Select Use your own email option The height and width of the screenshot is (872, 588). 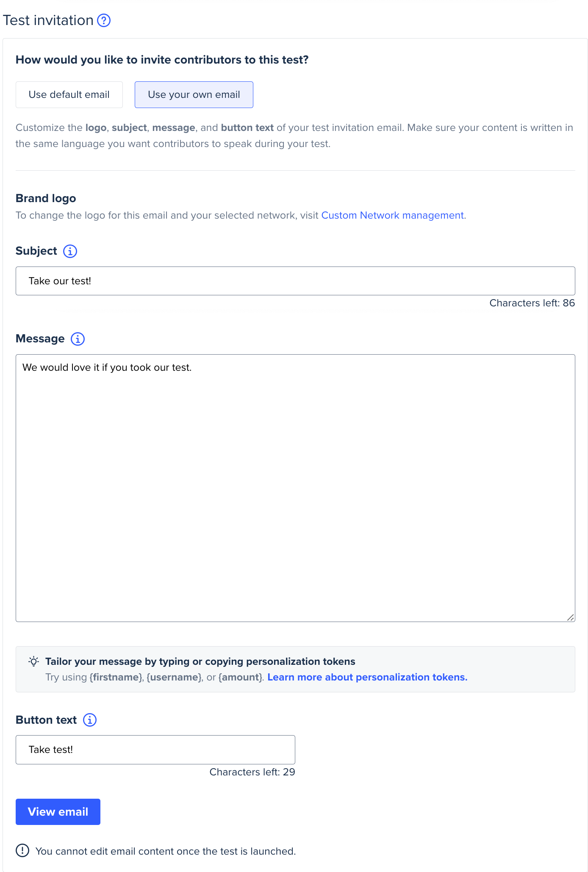(x=194, y=94)
